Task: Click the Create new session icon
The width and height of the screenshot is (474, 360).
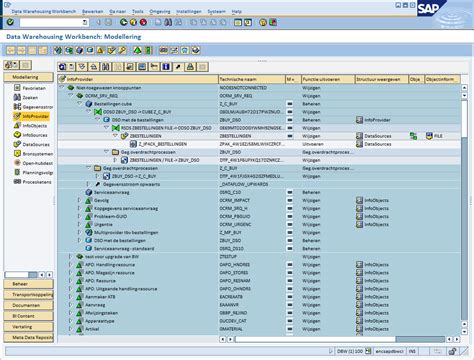Action: coord(238,23)
